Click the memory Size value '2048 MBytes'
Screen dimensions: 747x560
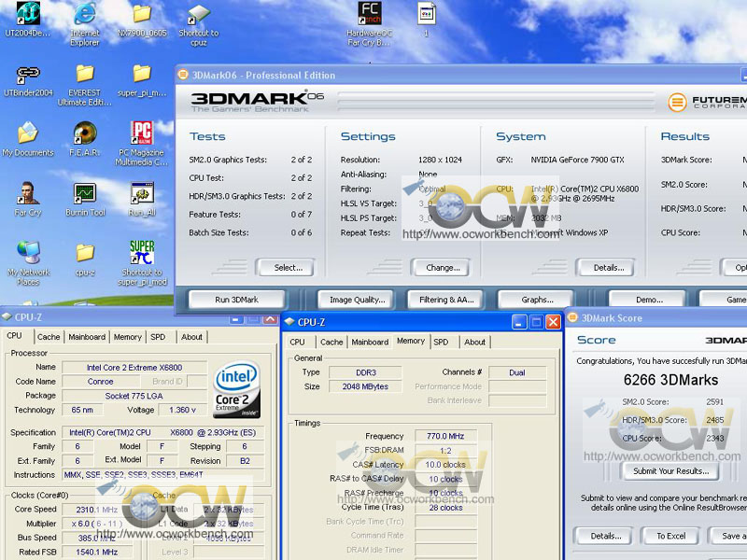pos(365,386)
